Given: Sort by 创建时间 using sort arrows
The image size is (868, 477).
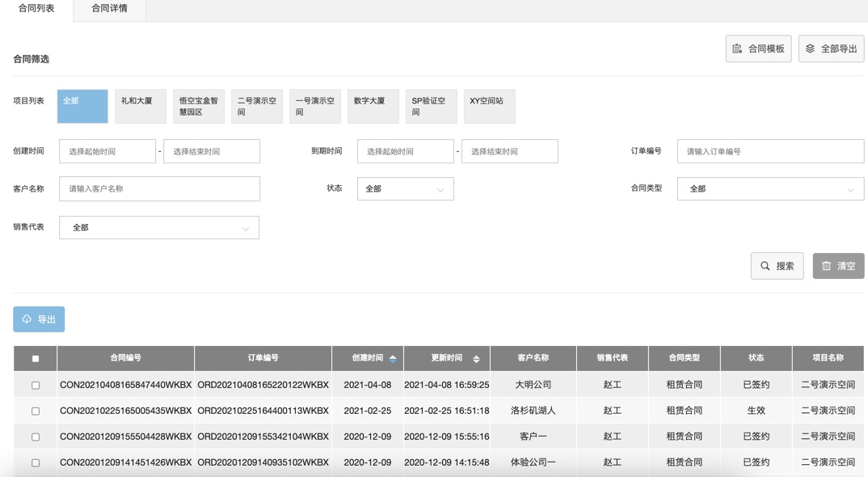Looking at the screenshot, I should [x=393, y=358].
